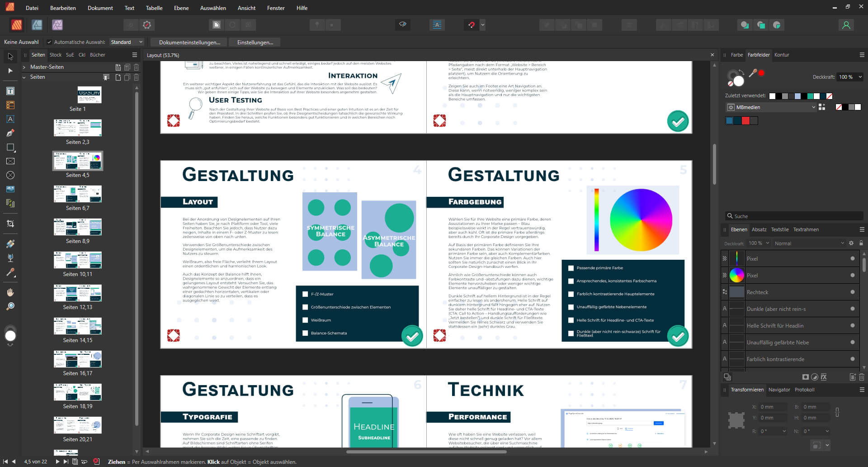The width and height of the screenshot is (868, 467).
Task: Pick the Table tool
Action: point(10,105)
